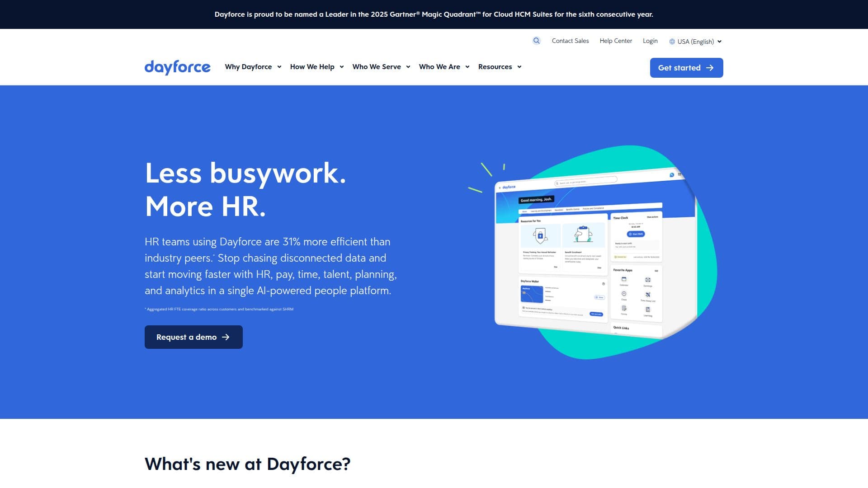Click the Login link
Image resolution: width=868 pixels, height=488 pixels.
tap(650, 41)
